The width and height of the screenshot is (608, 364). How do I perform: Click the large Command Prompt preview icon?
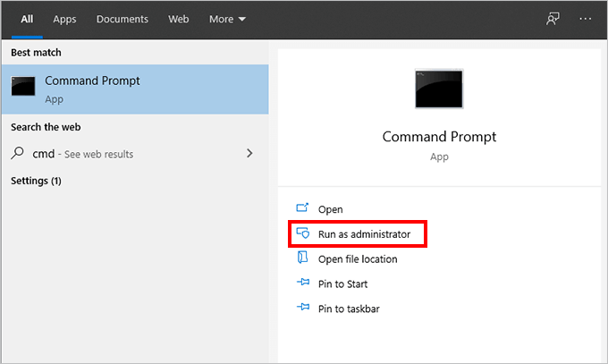tap(439, 89)
